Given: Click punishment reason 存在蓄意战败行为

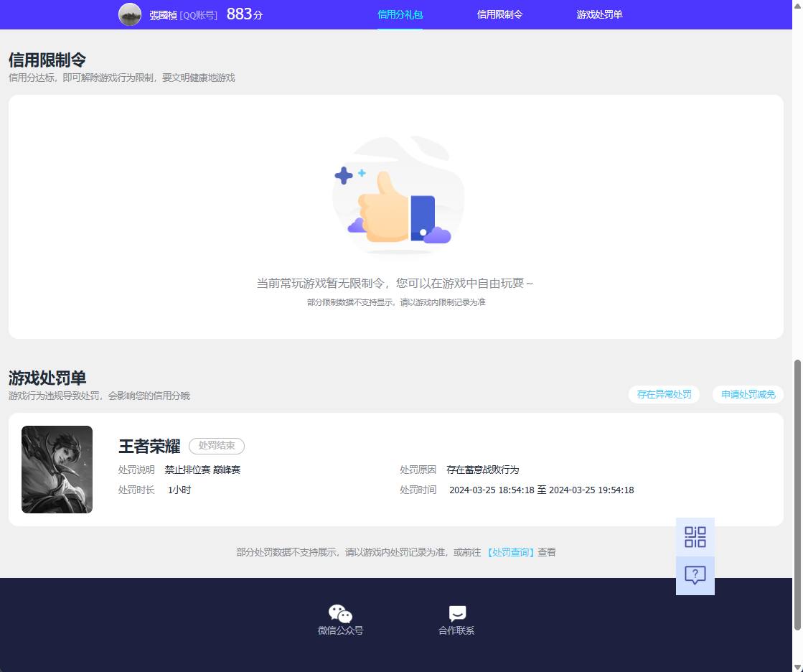Looking at the screenshot, I should [x=482, y=470].
